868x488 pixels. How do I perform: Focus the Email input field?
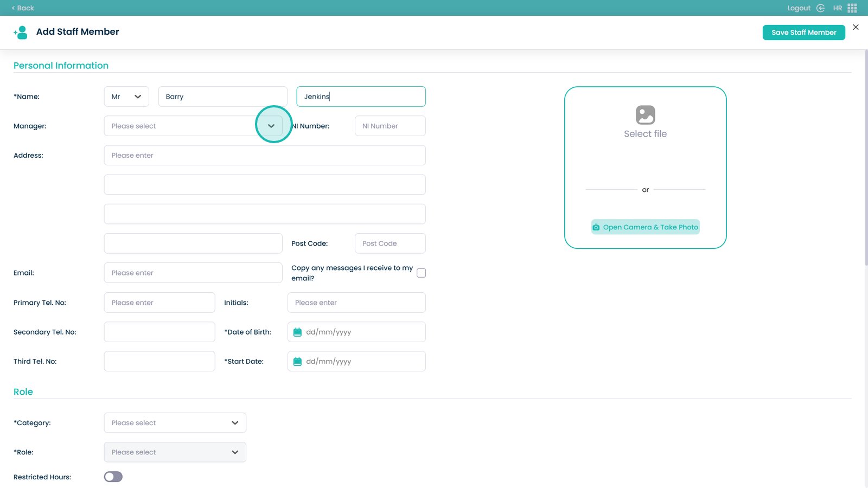(193, 273)
